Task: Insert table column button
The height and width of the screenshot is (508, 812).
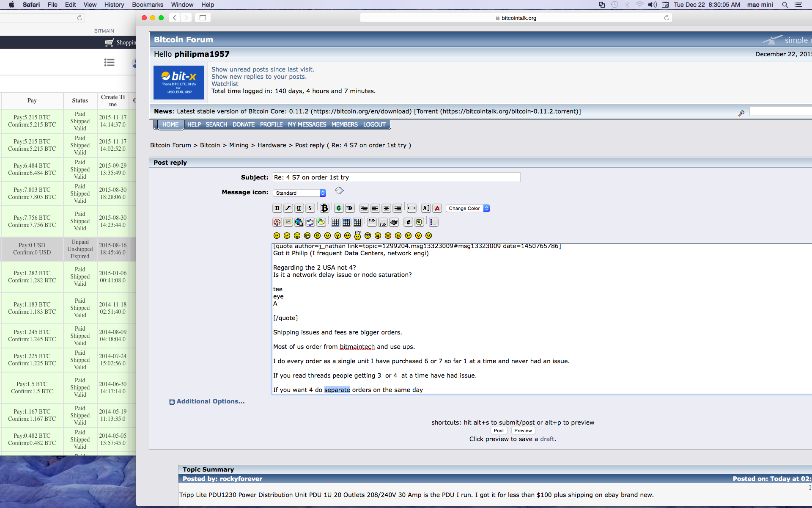Action: click(x=357, y=222)
